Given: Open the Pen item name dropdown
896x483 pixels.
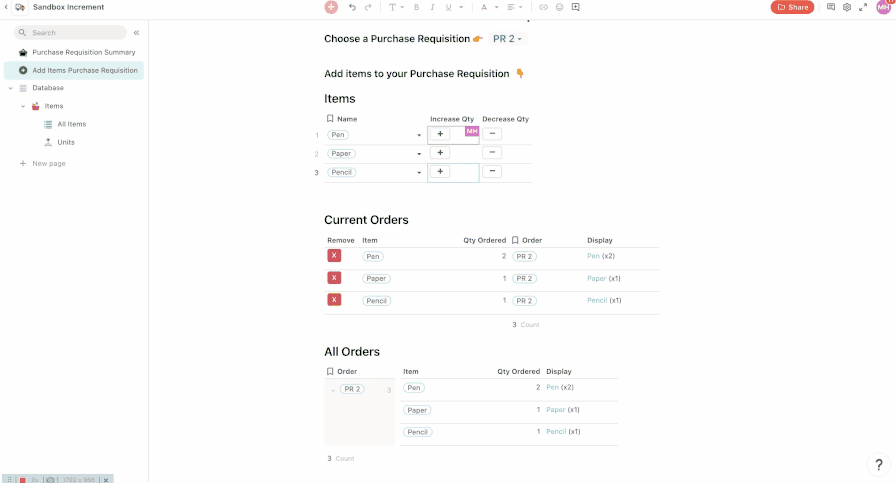Looking at the screenshot, I should click(x=419, y=135).
